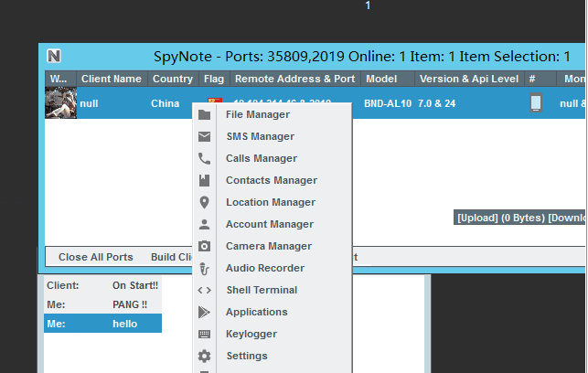Click the Settings gear icon
This screenshot has width=588, height=373.
(204, 356)
